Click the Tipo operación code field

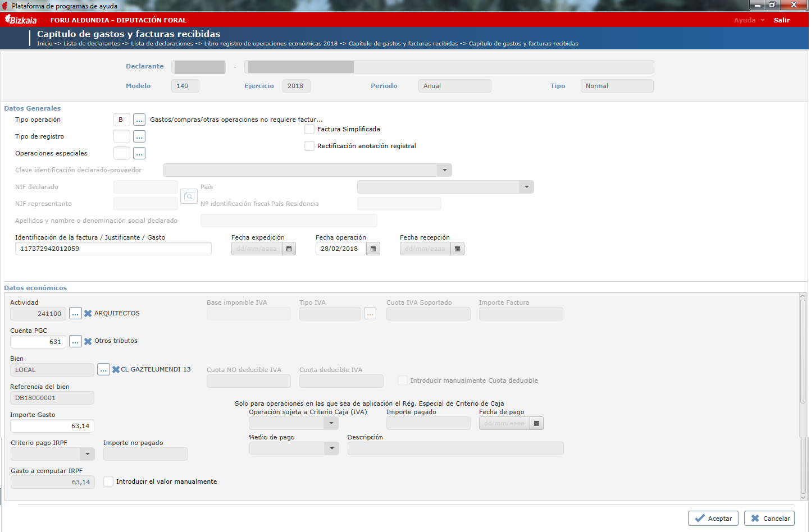click(122, 120)
